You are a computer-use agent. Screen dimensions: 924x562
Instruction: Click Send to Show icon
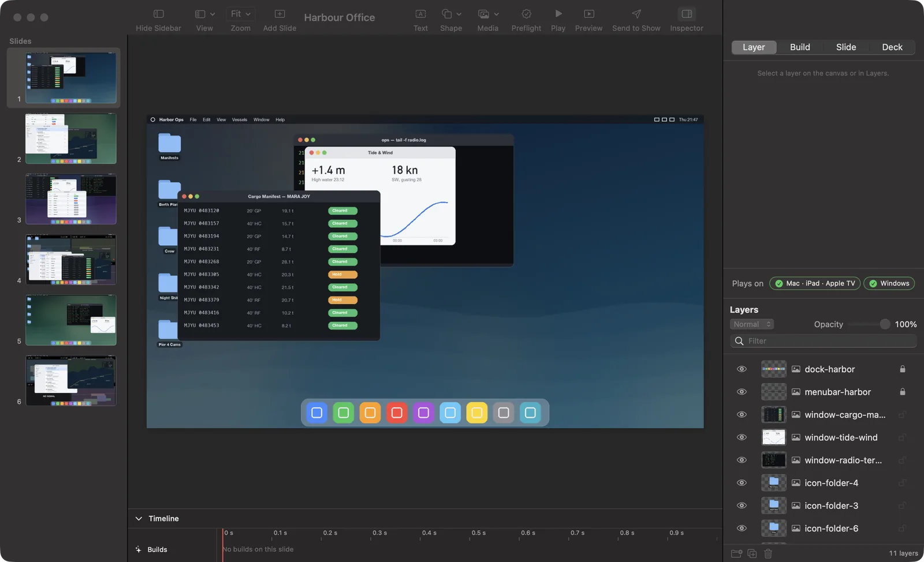(636, 14)
